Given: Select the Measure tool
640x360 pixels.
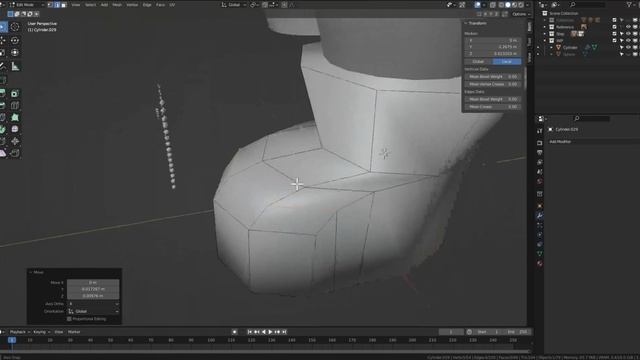Looking at the screenshot, I should pyautogui.click(x=15, y=66).
